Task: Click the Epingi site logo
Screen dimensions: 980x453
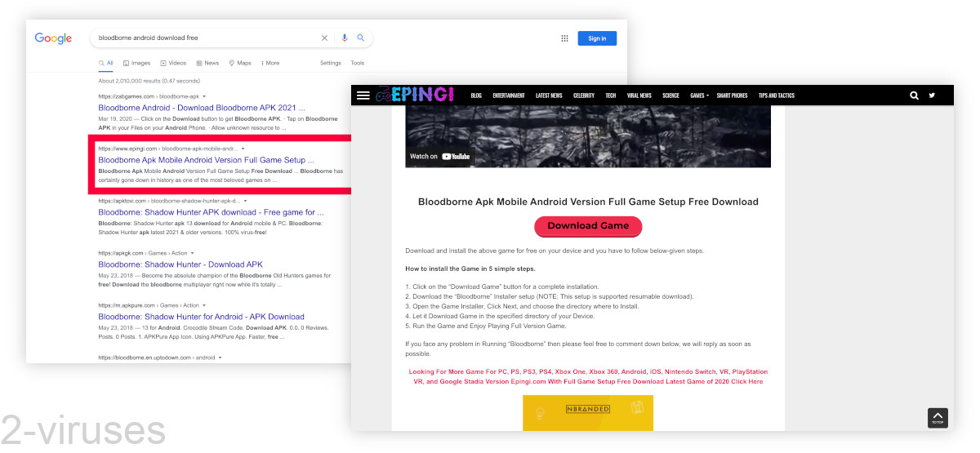Action: pyautogui.click(x=414, y=95)
